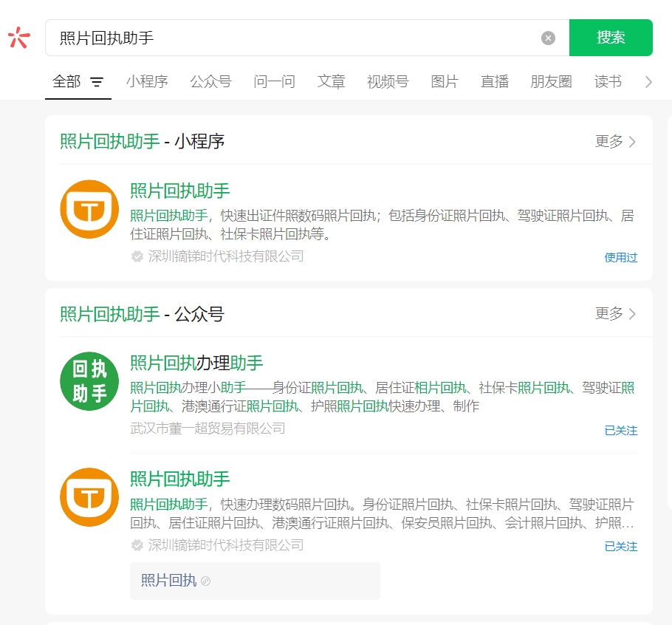This screenshot has width=672, height=625.
Task: Switch to the 直播 tab
Action: 495,81
